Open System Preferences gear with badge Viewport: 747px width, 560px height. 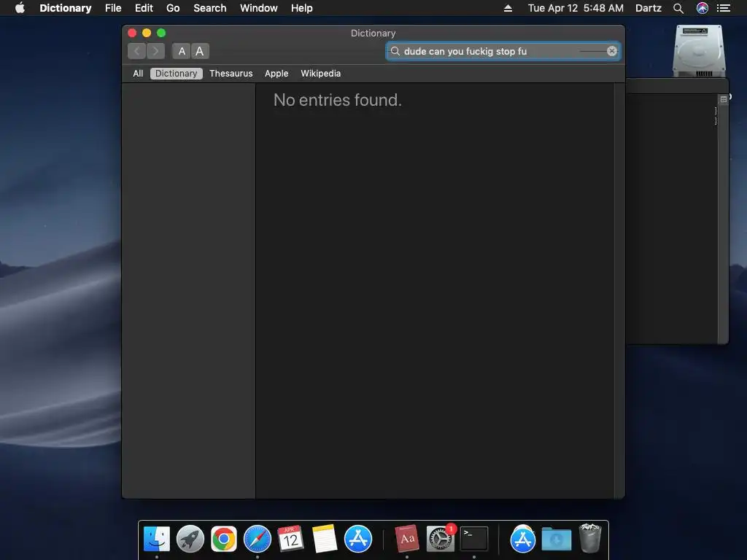440,539
